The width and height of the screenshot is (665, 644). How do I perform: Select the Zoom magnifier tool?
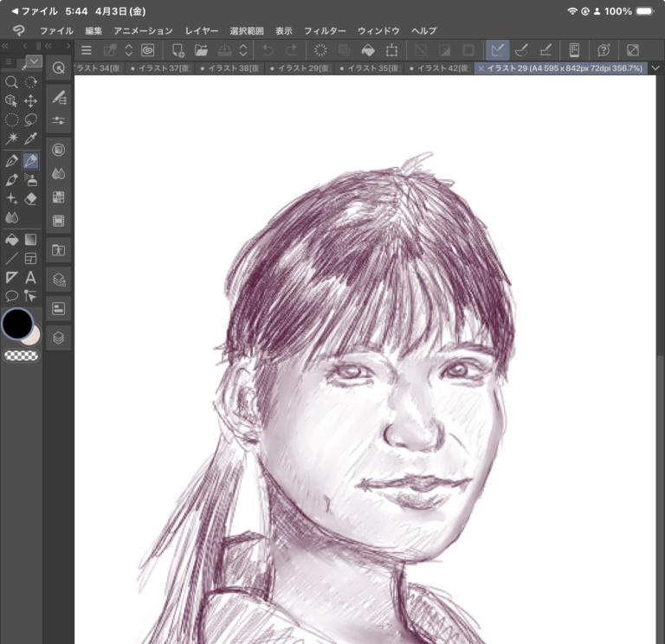click(x=11, y=82)
